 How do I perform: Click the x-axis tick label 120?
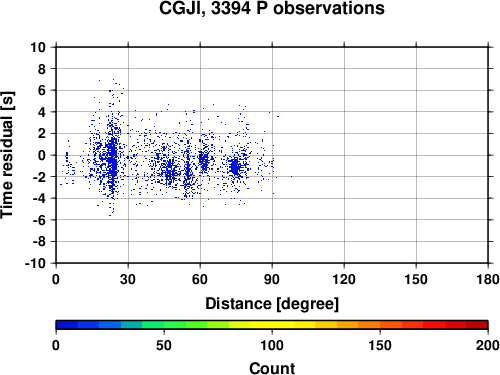point(344,279)
